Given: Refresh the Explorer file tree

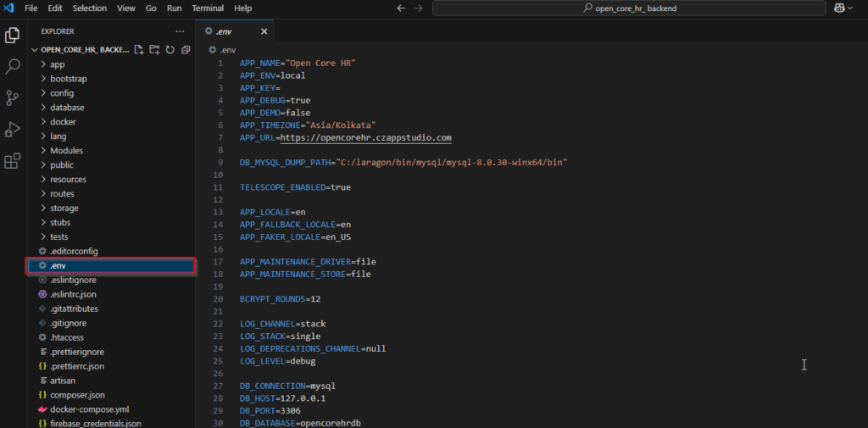Looking at the screenshot, I should click(x=170, y=50).
